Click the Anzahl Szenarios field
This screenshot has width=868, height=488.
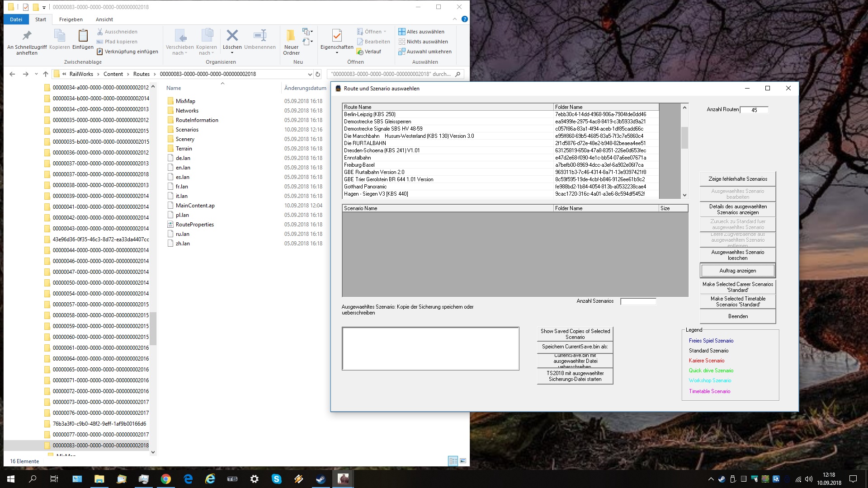pyautogui.click(x=638, y=301)
